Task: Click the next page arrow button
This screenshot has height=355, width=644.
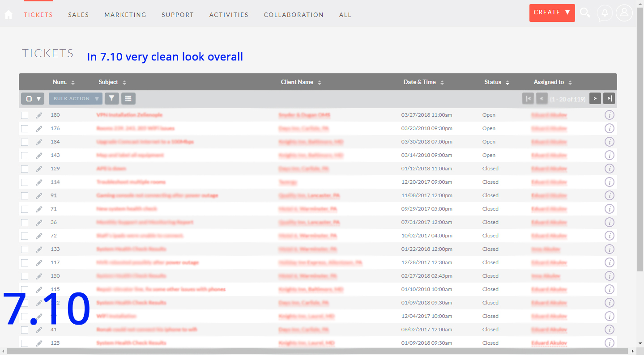Action: pos(595,98)
